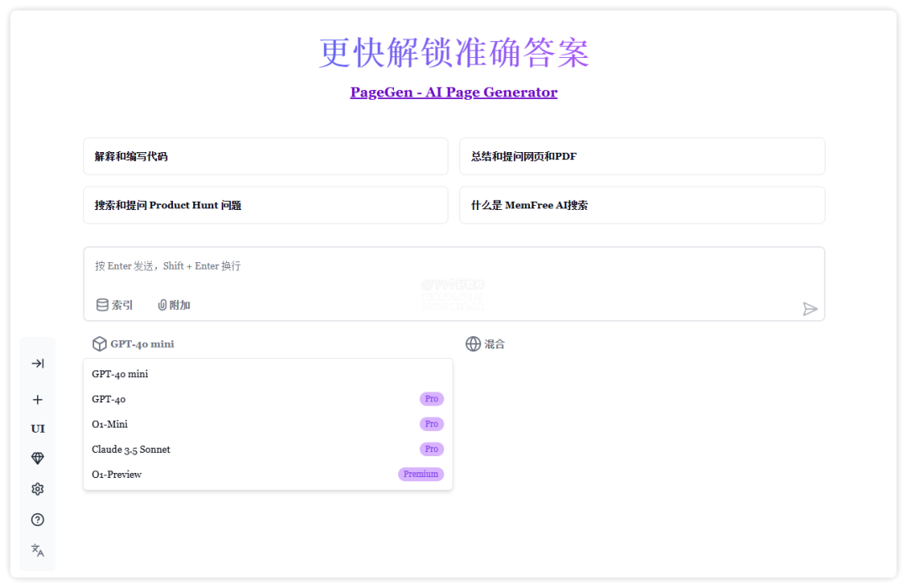Screen dimensions: 907x588
Task: Select GPT-4o mini from the model list
Action: point(120,374)
